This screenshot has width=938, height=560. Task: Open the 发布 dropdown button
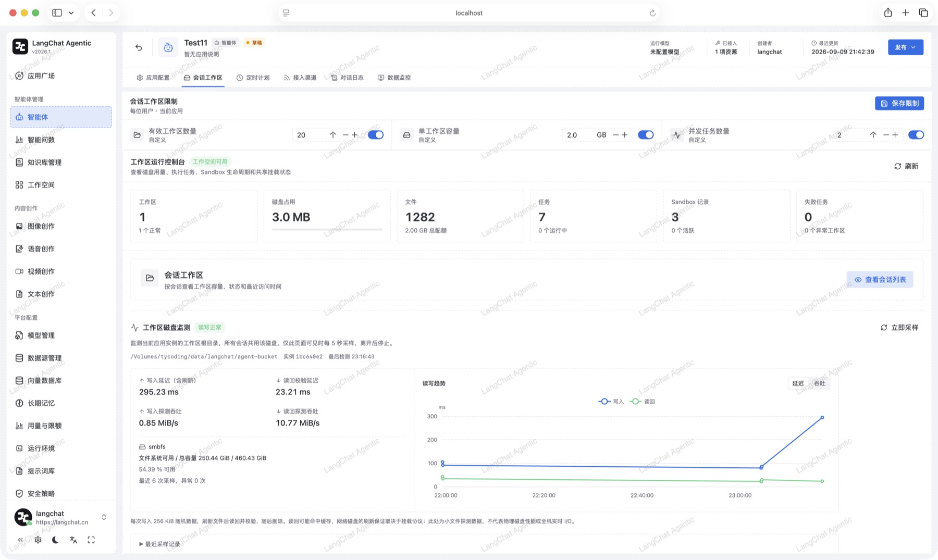906,47
